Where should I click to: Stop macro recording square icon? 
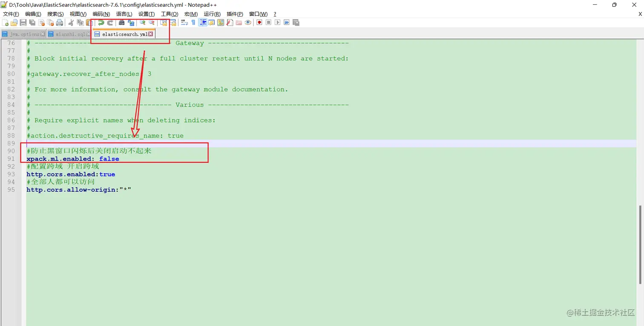268,23
